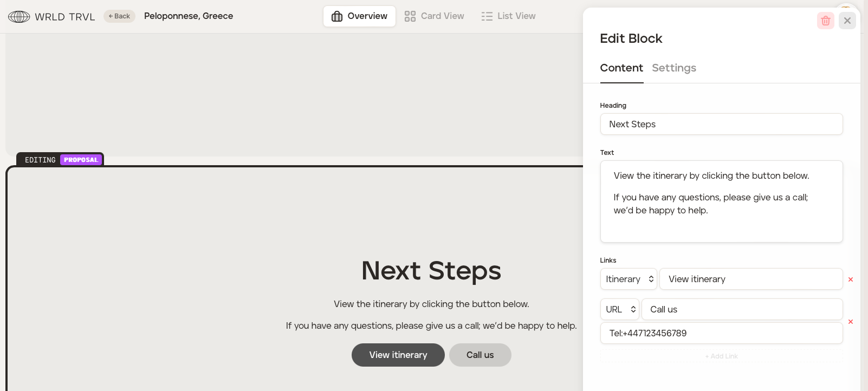Screen dimensions: 868x391
Task: Click the Add Link option
Action: [721, 356]
